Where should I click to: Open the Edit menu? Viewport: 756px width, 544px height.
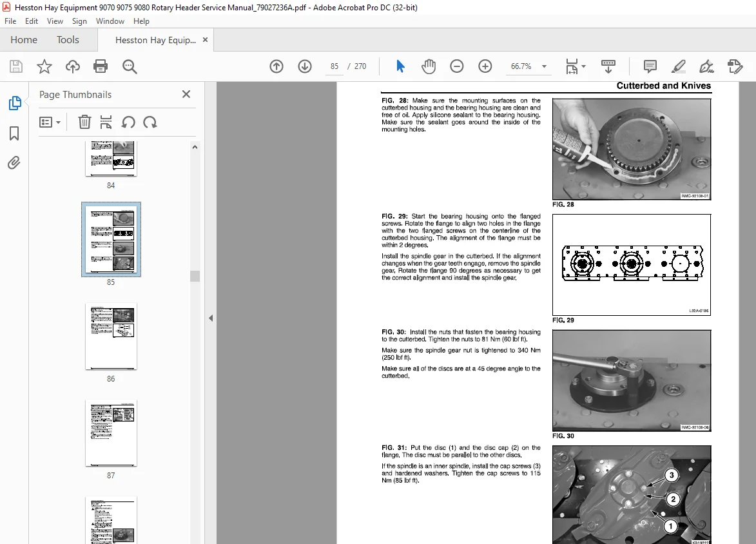tap(32, 21)
